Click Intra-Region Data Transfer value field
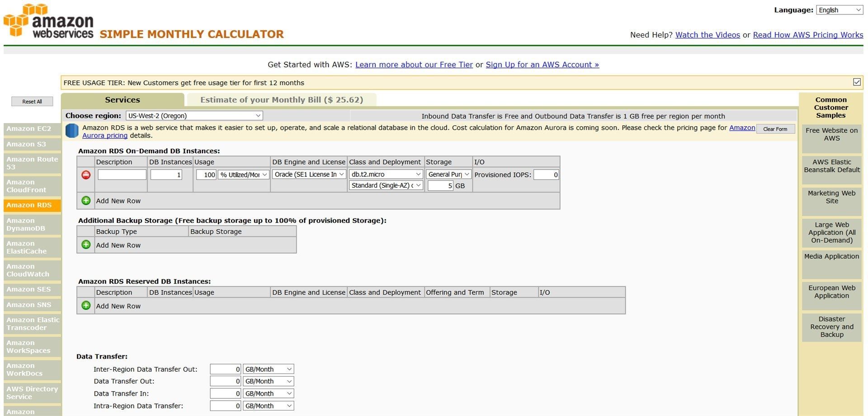The width and height of the screenshot is (868, 416). [x=226, y=406]
